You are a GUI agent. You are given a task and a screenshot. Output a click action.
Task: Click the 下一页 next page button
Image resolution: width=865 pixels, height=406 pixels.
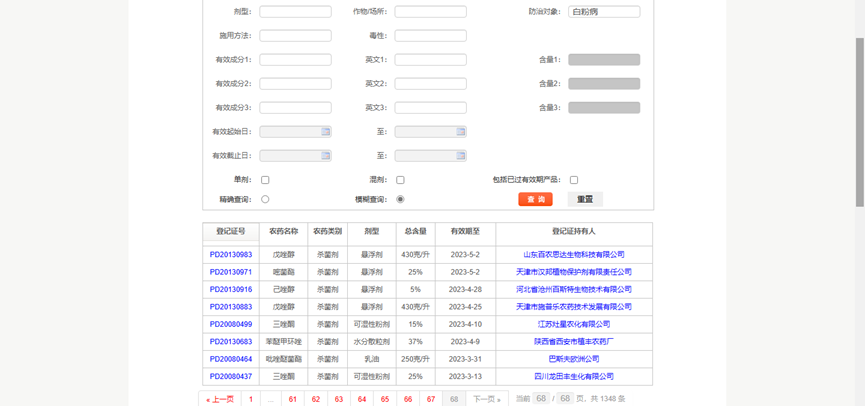pyautogui.click(x=487, y=399)
